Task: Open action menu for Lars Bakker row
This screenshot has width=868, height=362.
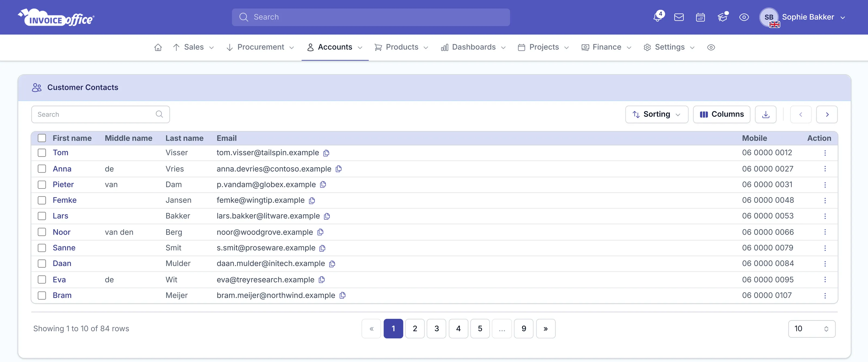Action: tap(825, 216)
